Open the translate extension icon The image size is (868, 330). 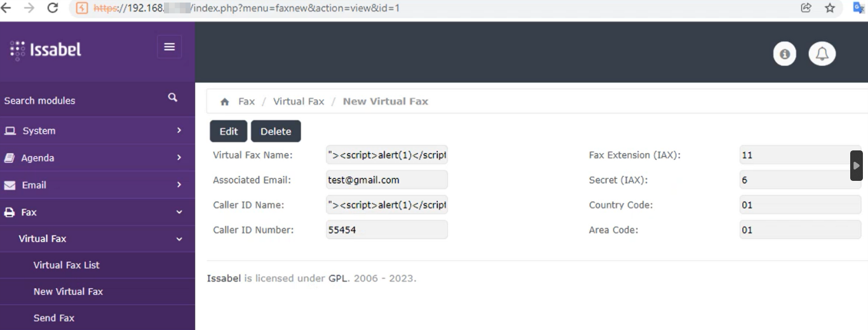[859, 8]
